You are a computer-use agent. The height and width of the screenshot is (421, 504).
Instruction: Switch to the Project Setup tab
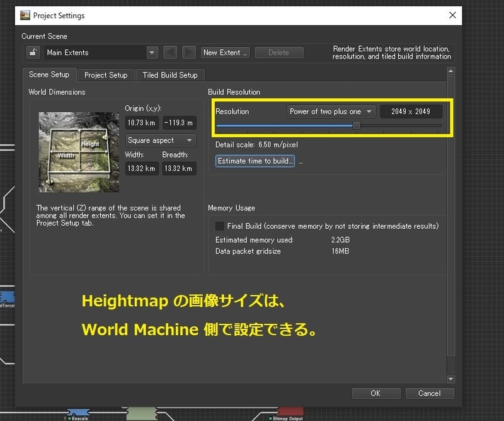click(106, 75)
